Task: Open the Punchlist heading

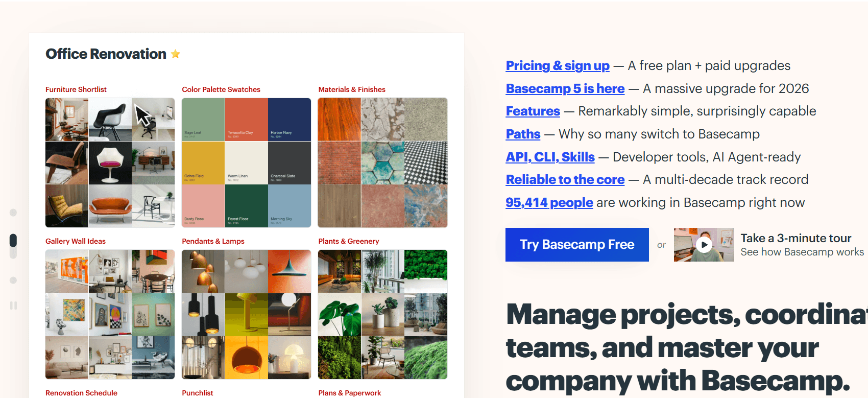Action: pyautogui.click(x=198, y=393)
